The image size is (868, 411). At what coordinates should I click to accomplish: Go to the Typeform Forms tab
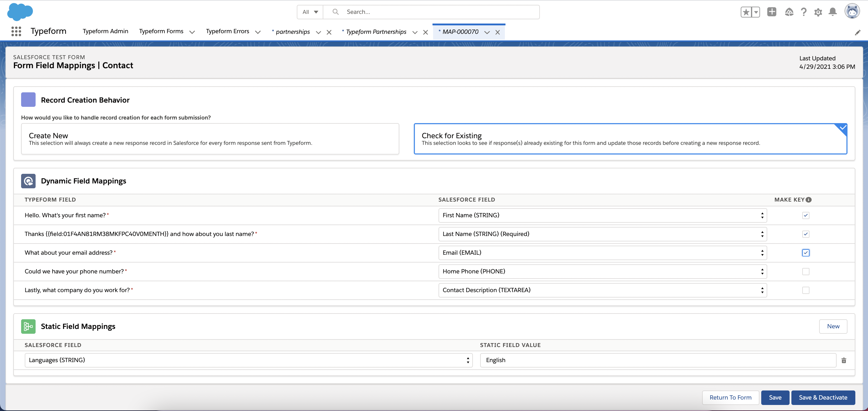pyautogui.click(x=161, y=31)
